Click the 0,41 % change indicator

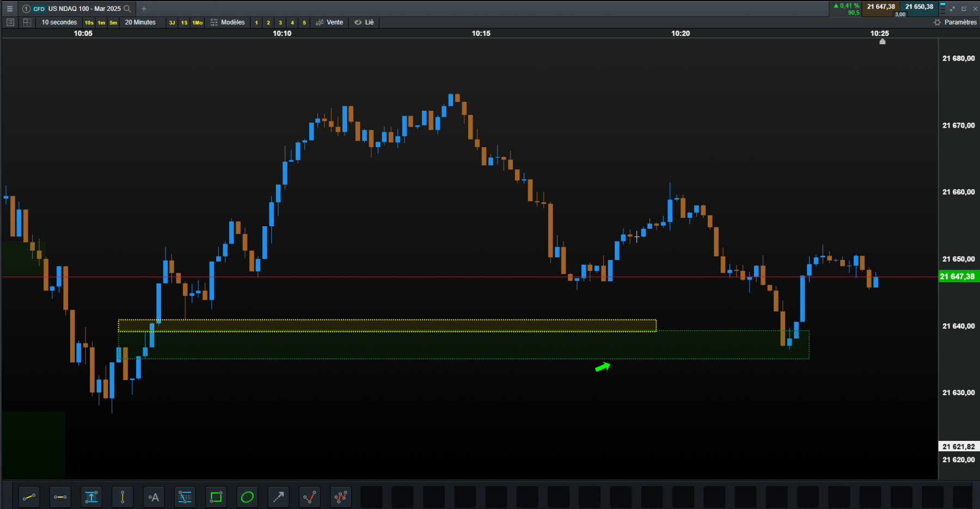coord(847,5)
